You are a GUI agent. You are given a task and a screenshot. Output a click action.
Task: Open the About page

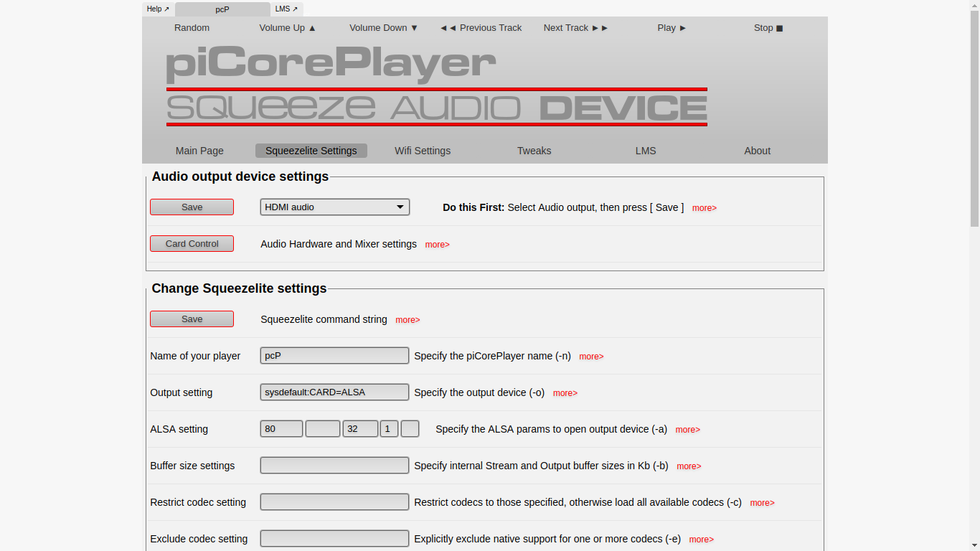pos(758,151)
